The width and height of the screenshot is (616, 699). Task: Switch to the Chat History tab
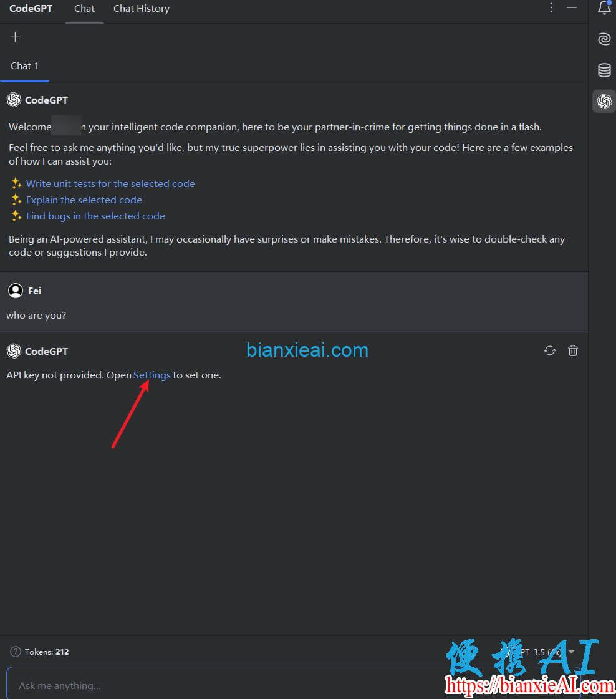141,8
